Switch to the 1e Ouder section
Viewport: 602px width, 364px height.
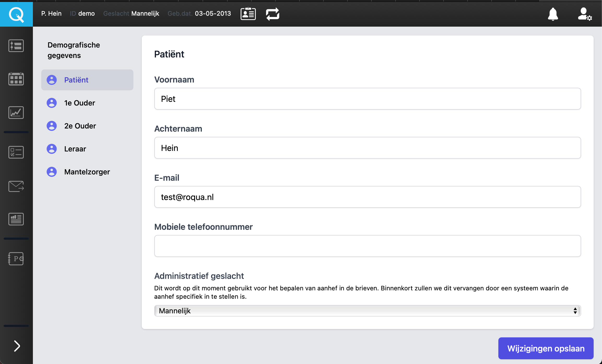pos(79,103)
